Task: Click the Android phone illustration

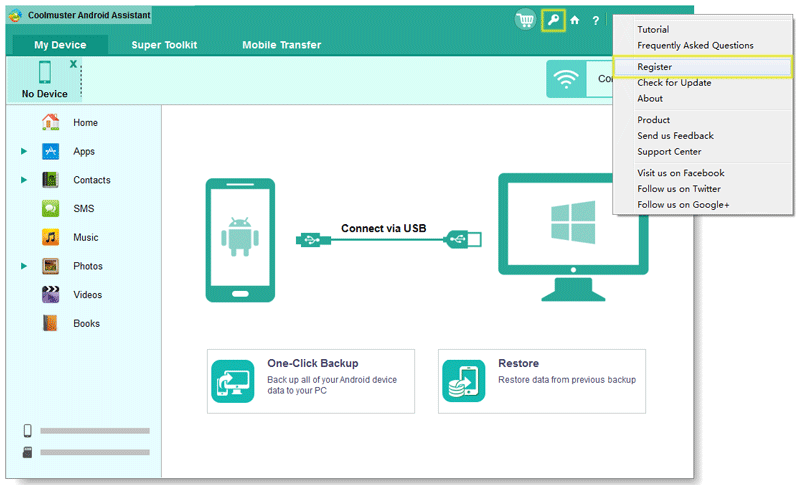Action: [x=240, y=240]
